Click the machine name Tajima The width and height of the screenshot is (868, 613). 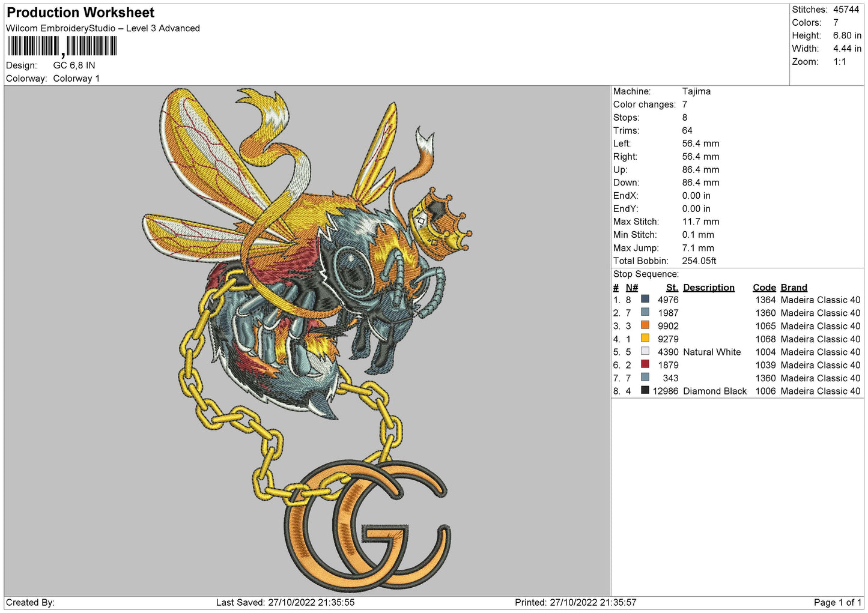(x=696, y=91)
